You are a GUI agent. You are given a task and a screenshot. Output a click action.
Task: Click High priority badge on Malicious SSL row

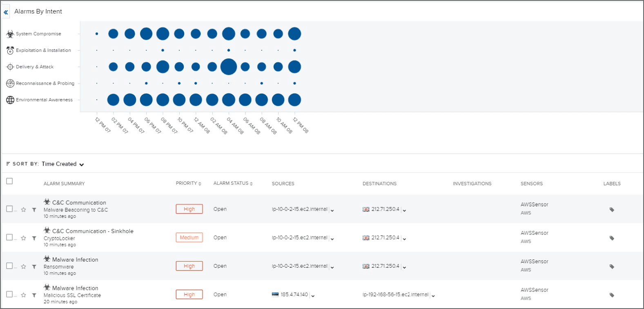(189, 294)
